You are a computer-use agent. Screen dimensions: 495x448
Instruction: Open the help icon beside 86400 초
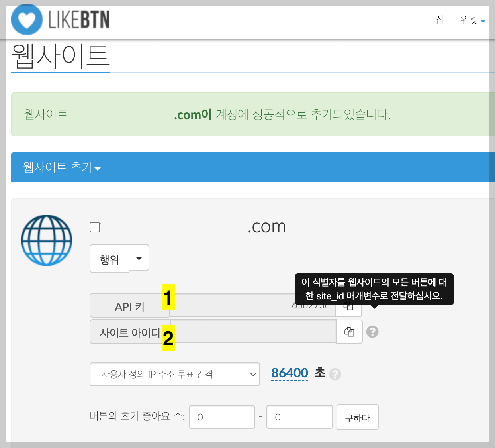(x=335, y=375)
